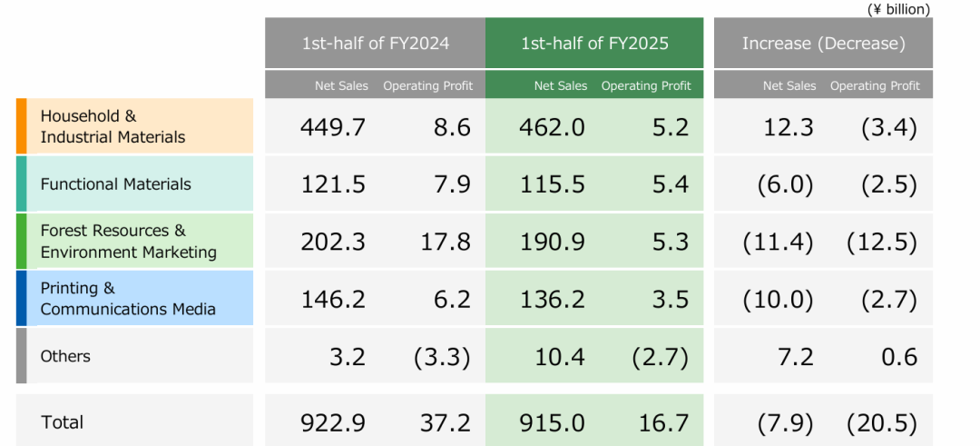Click the 17.8 operating profit value
The image size is (980, 446).
[x=451, y=242]
